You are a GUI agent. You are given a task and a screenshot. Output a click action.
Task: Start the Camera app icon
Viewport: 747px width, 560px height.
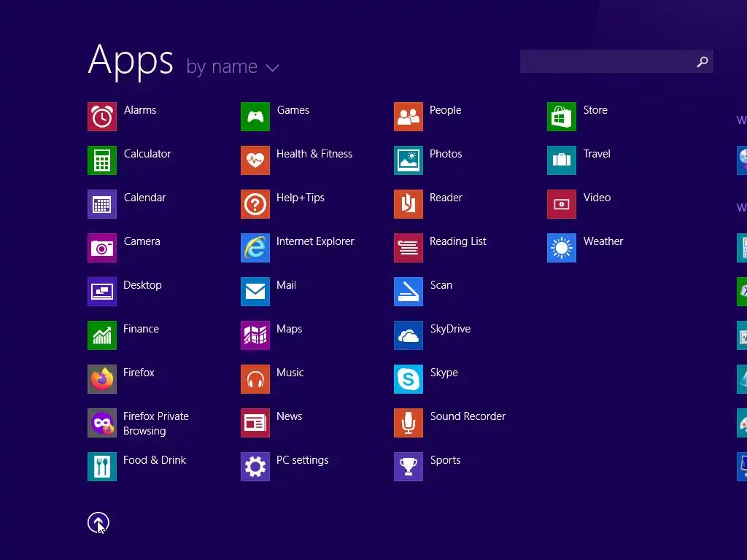coord(102,248)
